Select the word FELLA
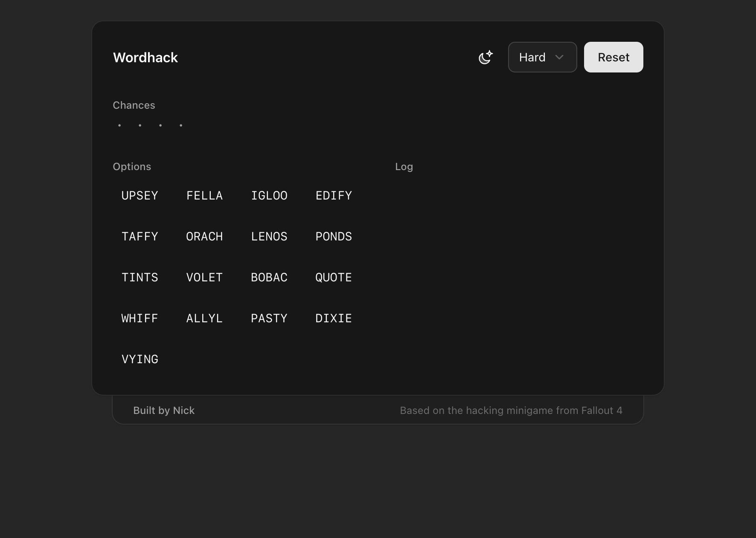This screenshot has height=538, width=756. pyautogui.click(x=204, y=195)
